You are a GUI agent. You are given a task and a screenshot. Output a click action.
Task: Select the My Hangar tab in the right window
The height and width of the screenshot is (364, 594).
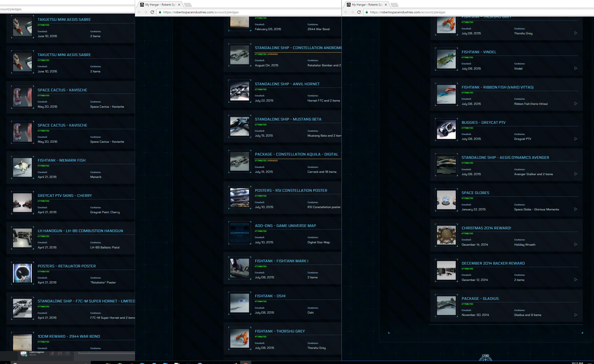[367, 5]
